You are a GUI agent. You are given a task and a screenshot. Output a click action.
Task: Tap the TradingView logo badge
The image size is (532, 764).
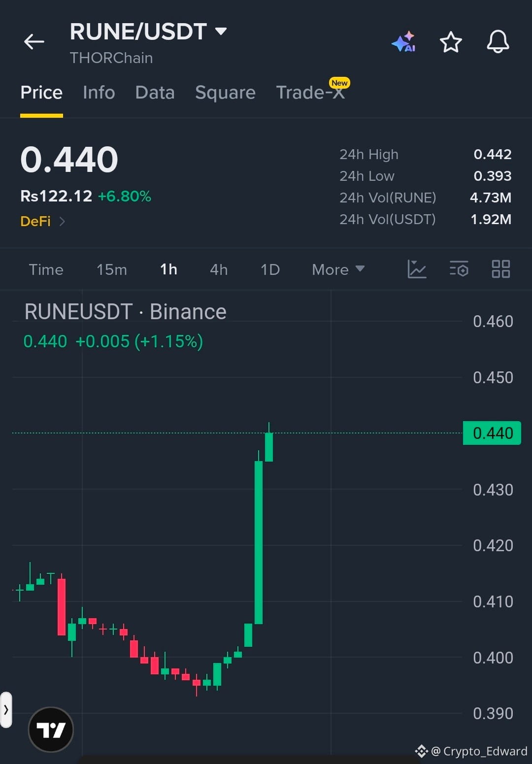(x=51, y=730)
